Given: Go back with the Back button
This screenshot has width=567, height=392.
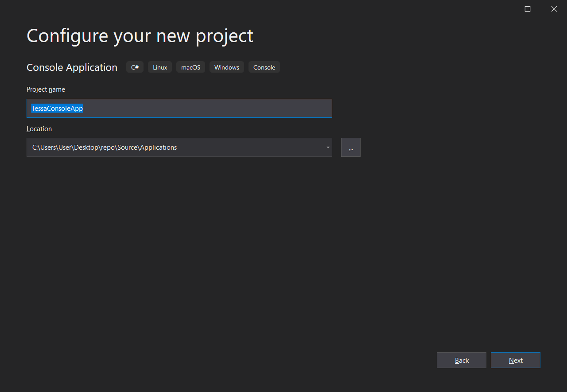Looking at the screenshot, I should (461, 360).
